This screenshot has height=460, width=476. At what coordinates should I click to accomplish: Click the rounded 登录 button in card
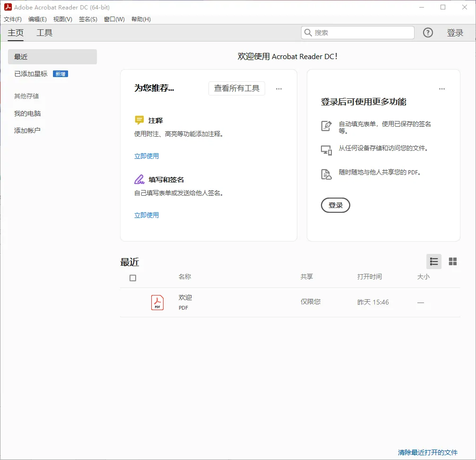click(x=336, y=205)
